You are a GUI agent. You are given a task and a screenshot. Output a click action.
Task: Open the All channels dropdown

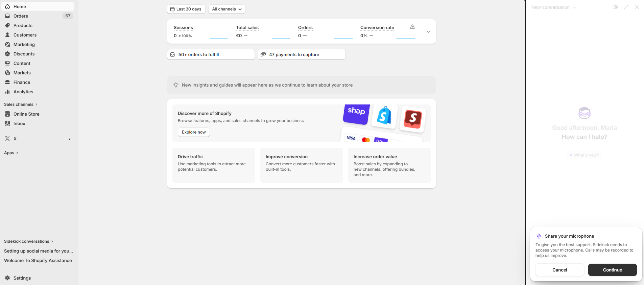pos(227,9)
